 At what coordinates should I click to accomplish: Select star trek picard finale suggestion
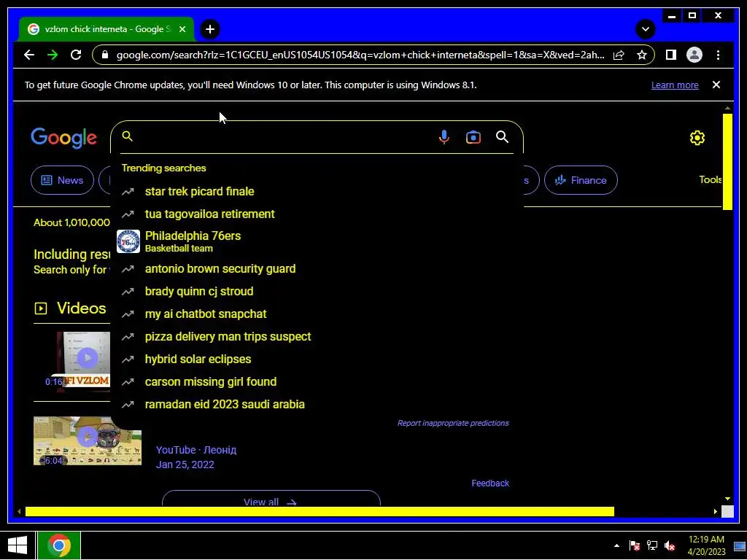[x=317, y=192]
